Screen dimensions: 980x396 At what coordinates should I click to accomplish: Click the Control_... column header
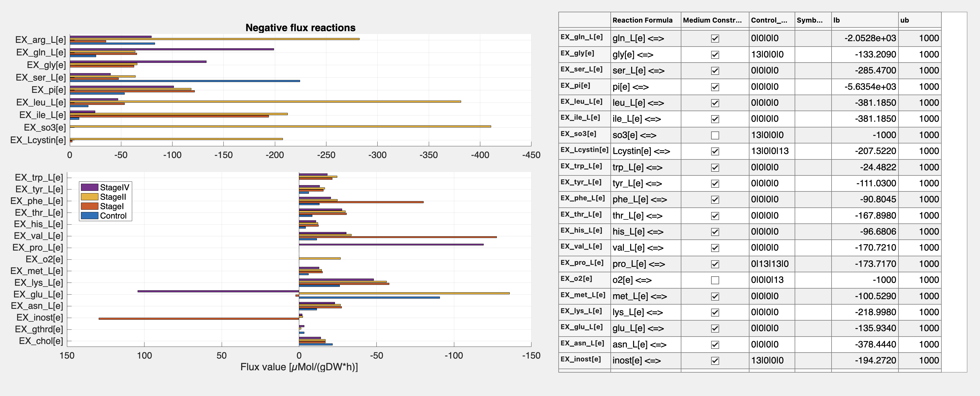772,20
